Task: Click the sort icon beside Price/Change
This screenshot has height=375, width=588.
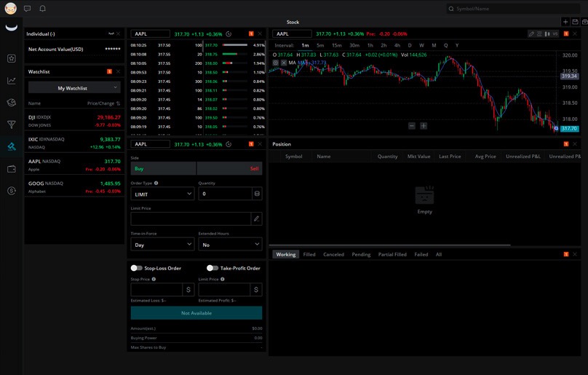Action: (118, 103)
